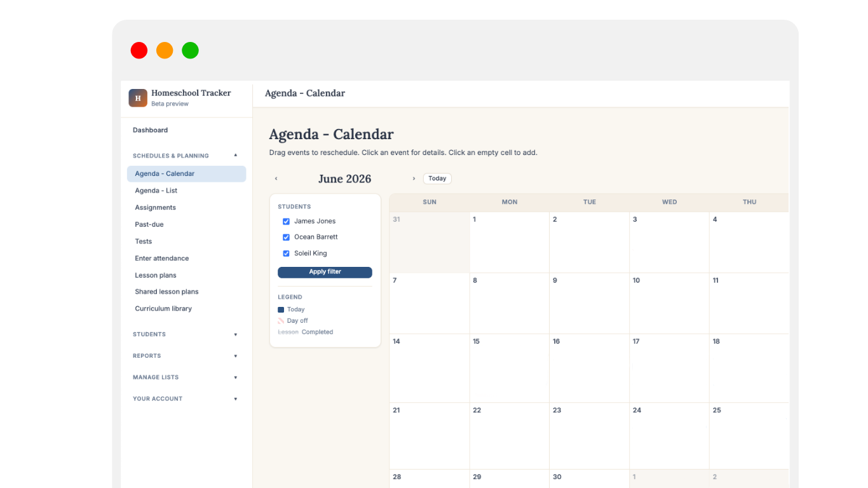Screen dimensions: 868x488
Task: Click the June 7 calendar cell
Action: (430, 304)
